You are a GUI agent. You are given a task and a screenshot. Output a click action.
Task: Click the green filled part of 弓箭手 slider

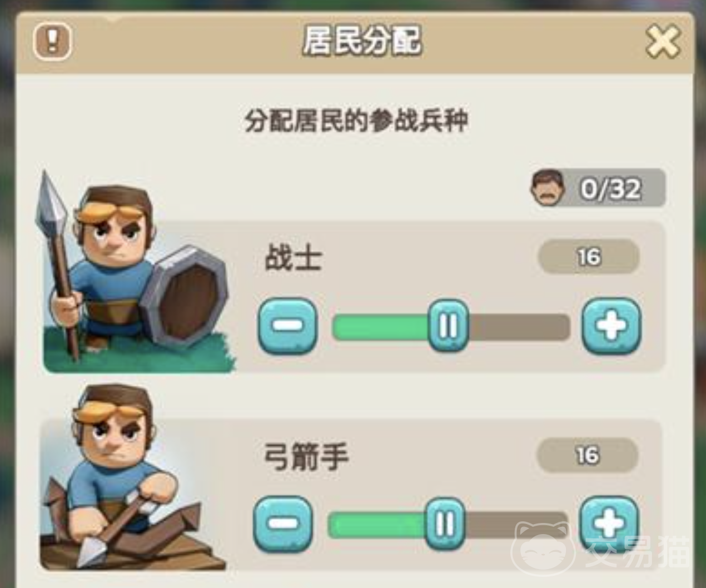tap(378, 525)
